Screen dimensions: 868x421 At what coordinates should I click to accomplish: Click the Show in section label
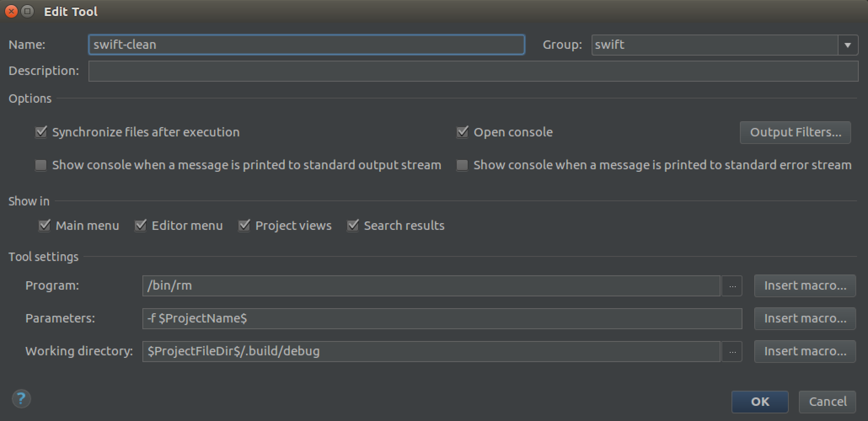pyautogui.click(x=29, y=201)
